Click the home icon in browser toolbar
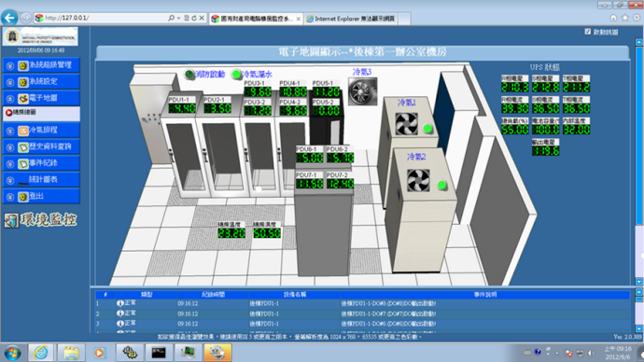Image resolution: width=644 pixels, height=362 pixels. (613, 18)
